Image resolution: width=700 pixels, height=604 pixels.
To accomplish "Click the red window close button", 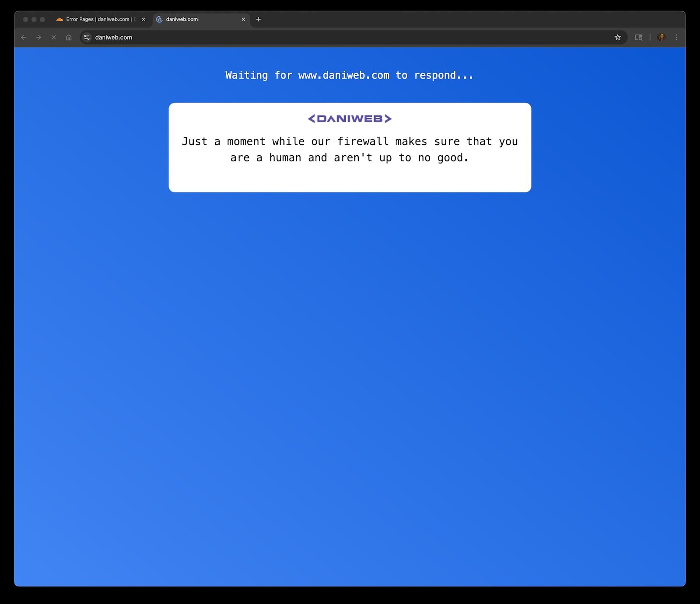I will [x=25, y=19].
